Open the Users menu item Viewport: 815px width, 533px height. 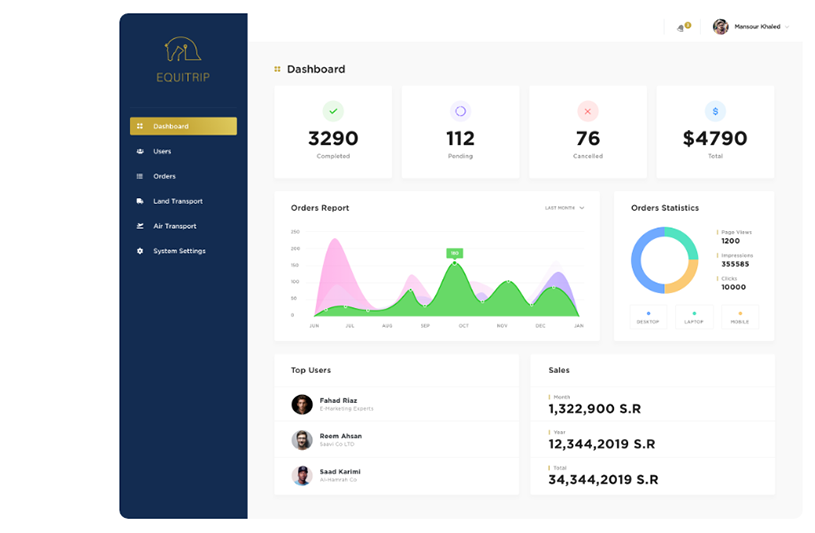click(x=162, y=151)
